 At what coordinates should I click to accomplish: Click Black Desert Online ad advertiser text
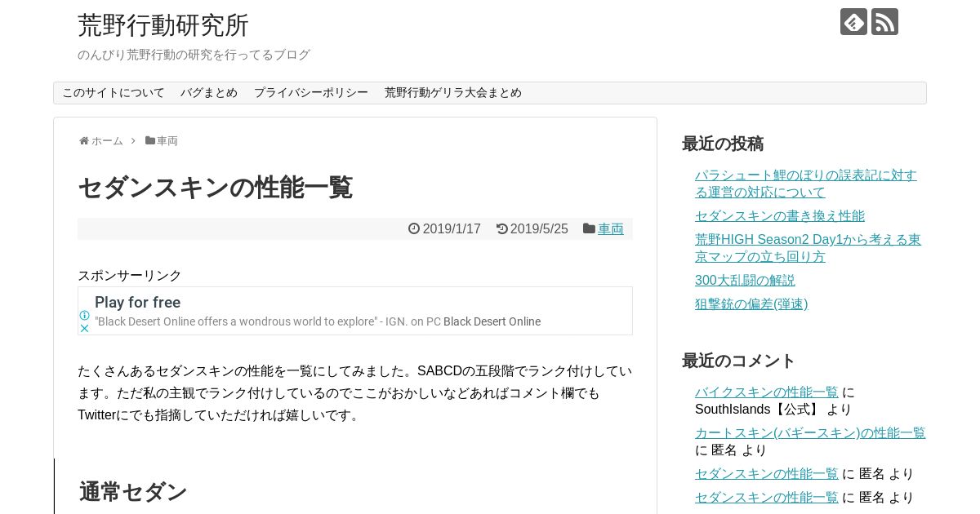click(x=492, y=321)
